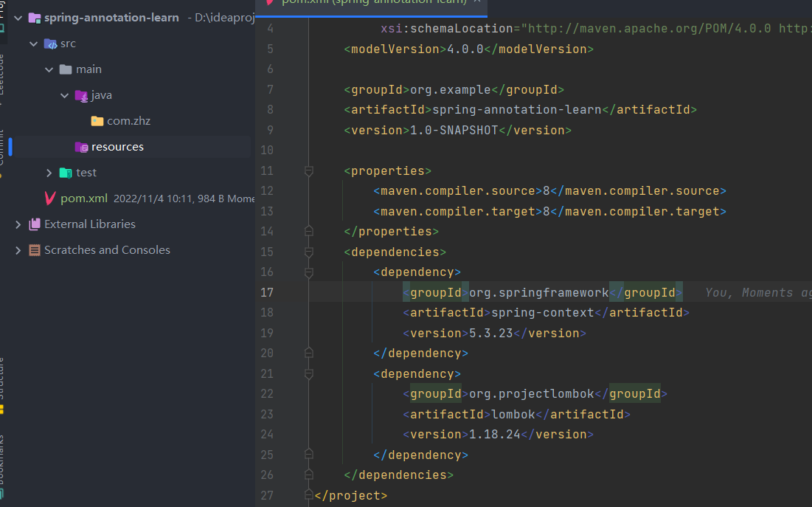The width and height of the screenshot is (812, 507).
Task: Click line number 19 in the gutter
Action: [x=266, y=334]
